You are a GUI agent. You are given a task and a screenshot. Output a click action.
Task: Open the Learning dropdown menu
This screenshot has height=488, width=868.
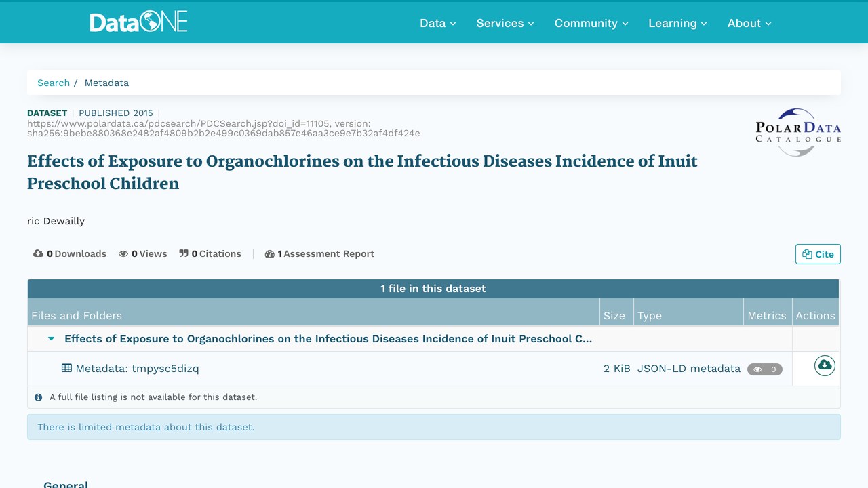pyautogui.click(x=677, y=23)
